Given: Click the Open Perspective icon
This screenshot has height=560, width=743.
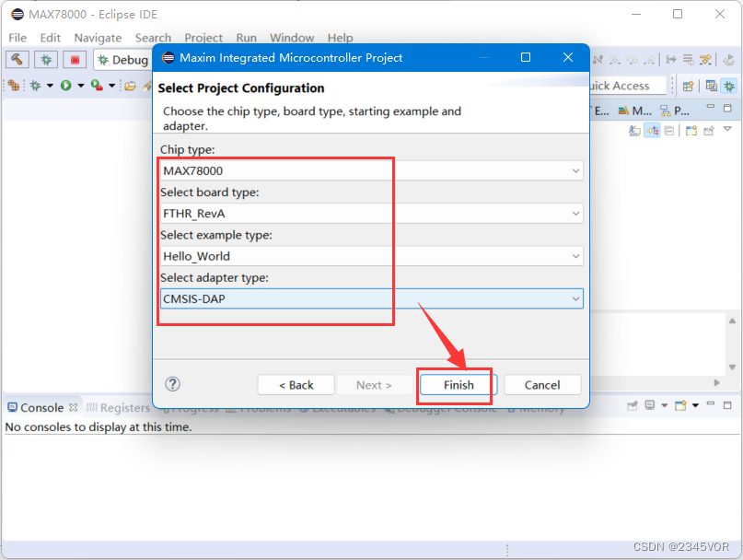Looking at the screenshot, I should tap(688, 86).
